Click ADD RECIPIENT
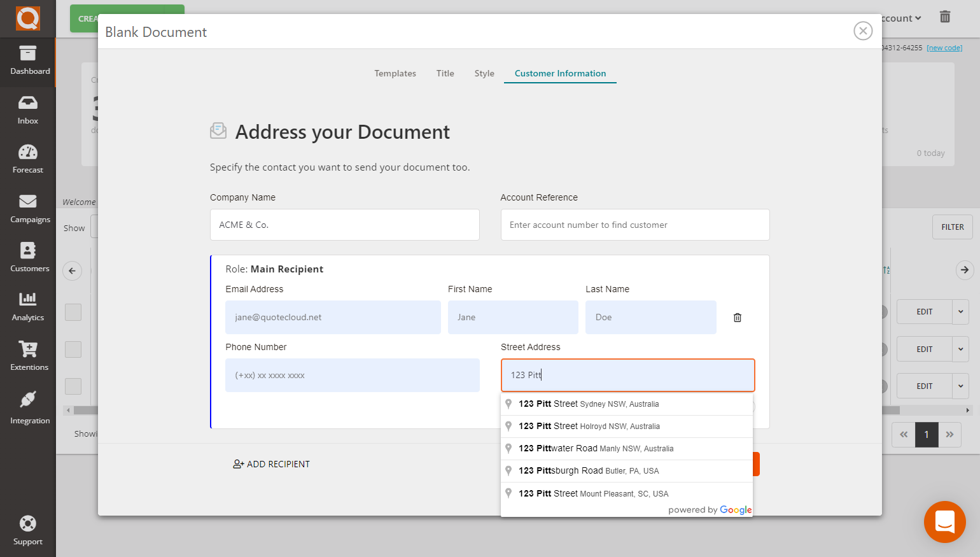 [272, 464]
